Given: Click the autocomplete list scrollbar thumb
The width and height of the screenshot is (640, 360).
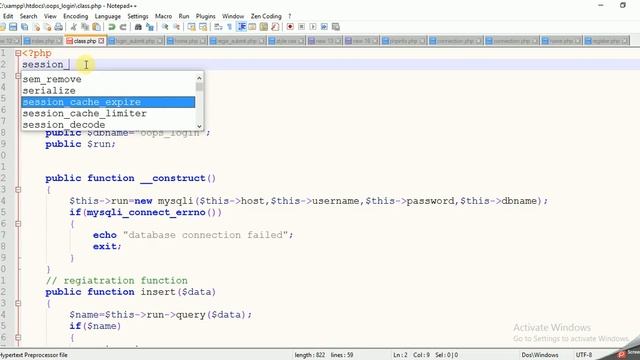Looking at the screenshot, I should (x=199, y=87).
